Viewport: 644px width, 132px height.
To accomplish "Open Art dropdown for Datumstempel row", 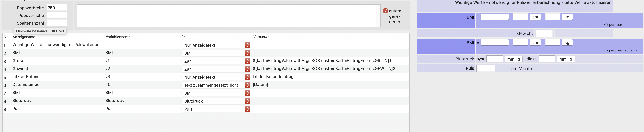I will tap(216, 85).
